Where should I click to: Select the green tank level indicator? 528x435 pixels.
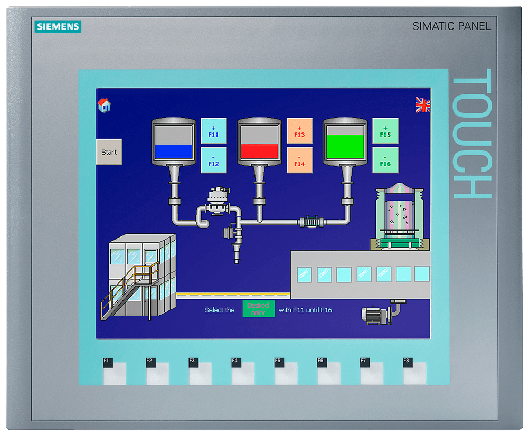click(x=345, y=142)
